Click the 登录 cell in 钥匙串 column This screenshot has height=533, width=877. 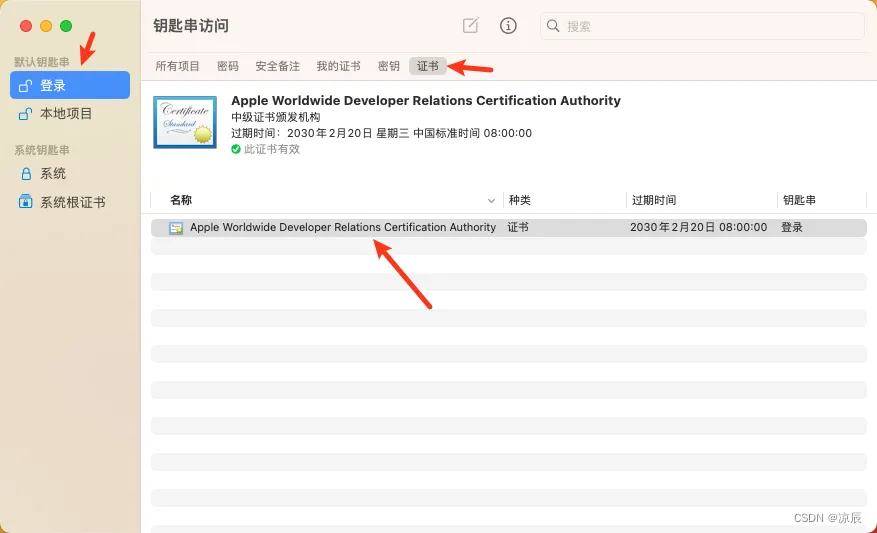coord(792,227)
